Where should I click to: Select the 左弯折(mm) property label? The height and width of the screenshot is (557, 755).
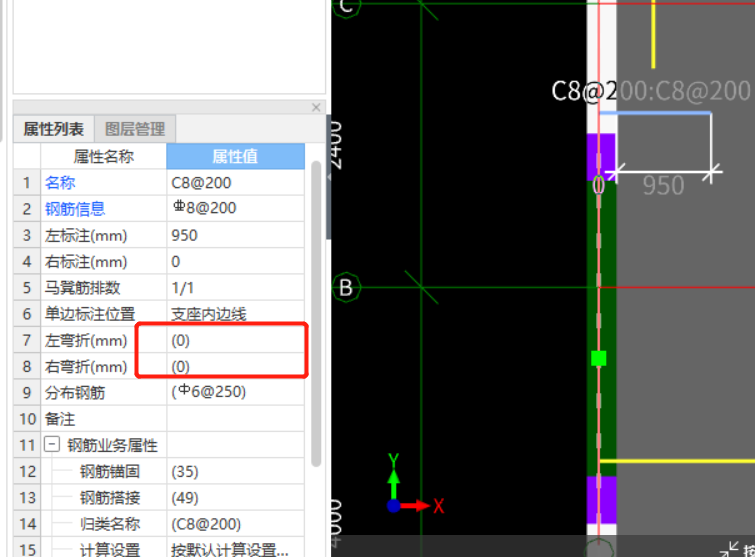pyautogui.click(x=86, y=340)
